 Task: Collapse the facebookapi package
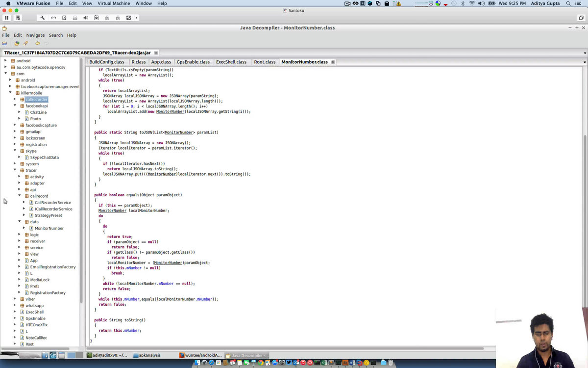[x=15, y=105]
